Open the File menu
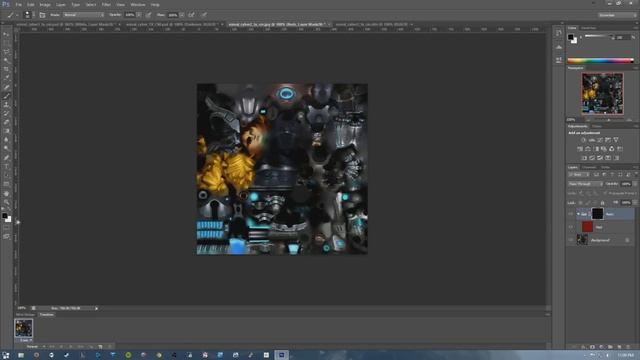The height and width of the screenshot is (360, 640). [18, 4]
